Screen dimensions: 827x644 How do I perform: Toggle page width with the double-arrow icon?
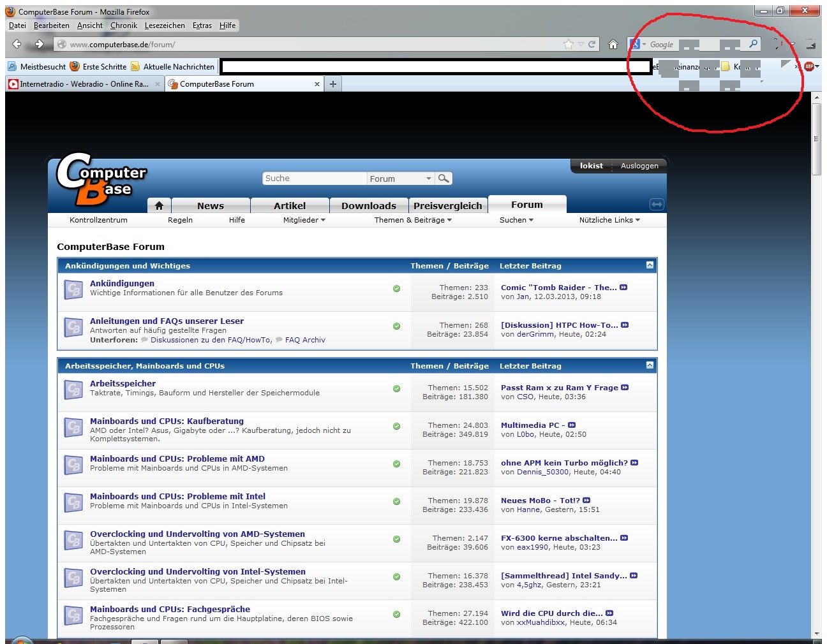pos(657,204)
